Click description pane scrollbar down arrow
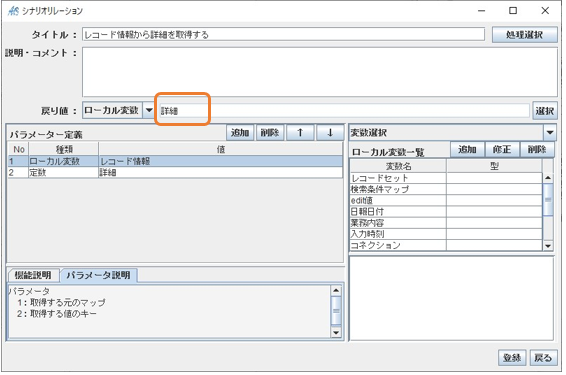566x375 pixels. click(x=336, y=332)
